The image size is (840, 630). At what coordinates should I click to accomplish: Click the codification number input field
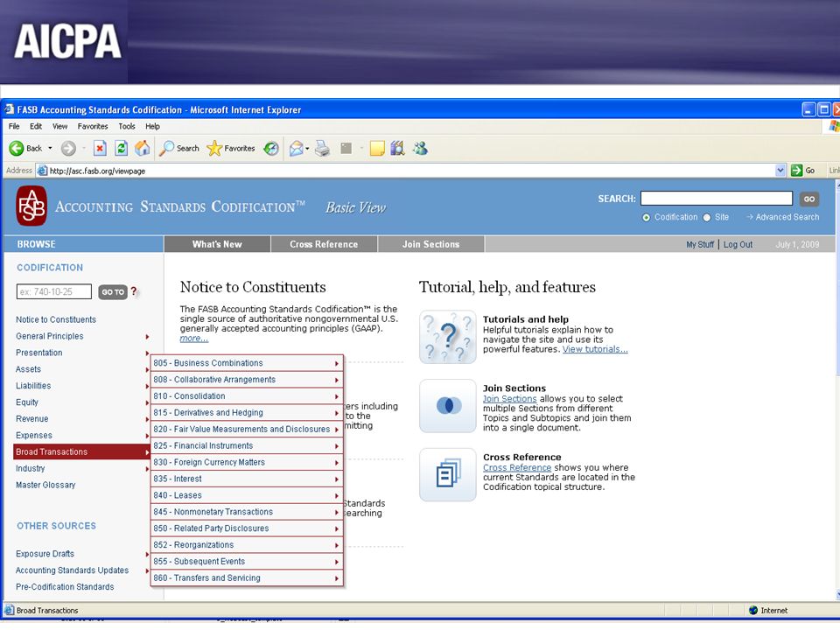54,292
